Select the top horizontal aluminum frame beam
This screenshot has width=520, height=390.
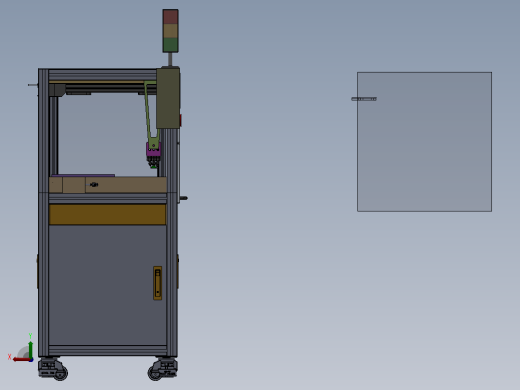pyautogui.click(x=103, y=75)
